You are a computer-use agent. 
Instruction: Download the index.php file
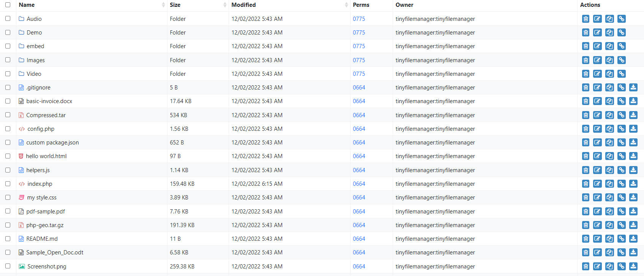coord(633,184)
